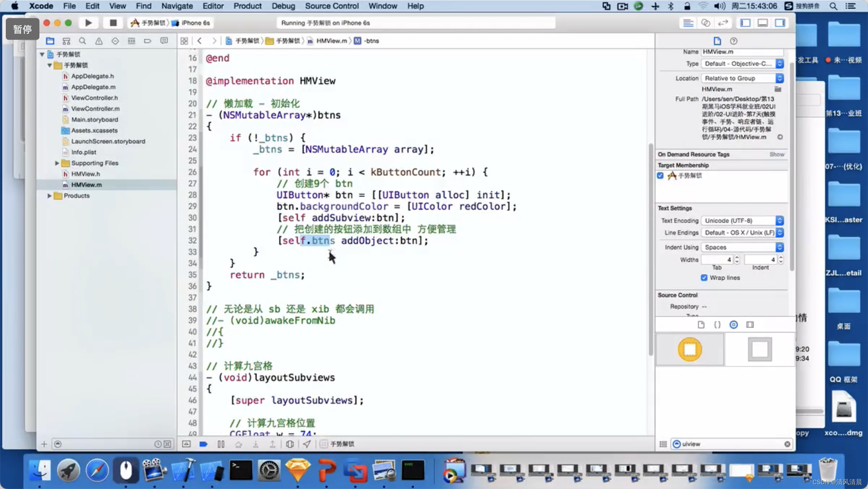Drag the Tab Width stepper to change value

click(x=737, y=259)
